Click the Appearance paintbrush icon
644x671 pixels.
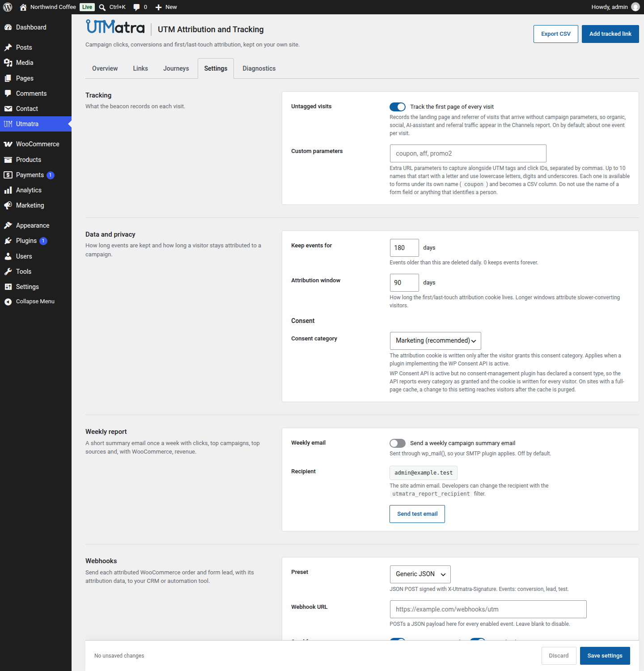click(x=8, y=225)
